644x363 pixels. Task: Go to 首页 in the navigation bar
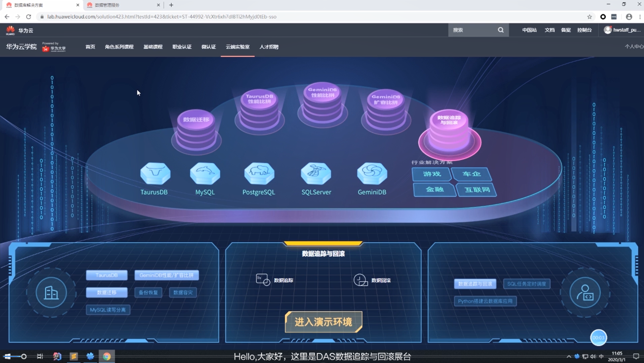click(90, 47)
